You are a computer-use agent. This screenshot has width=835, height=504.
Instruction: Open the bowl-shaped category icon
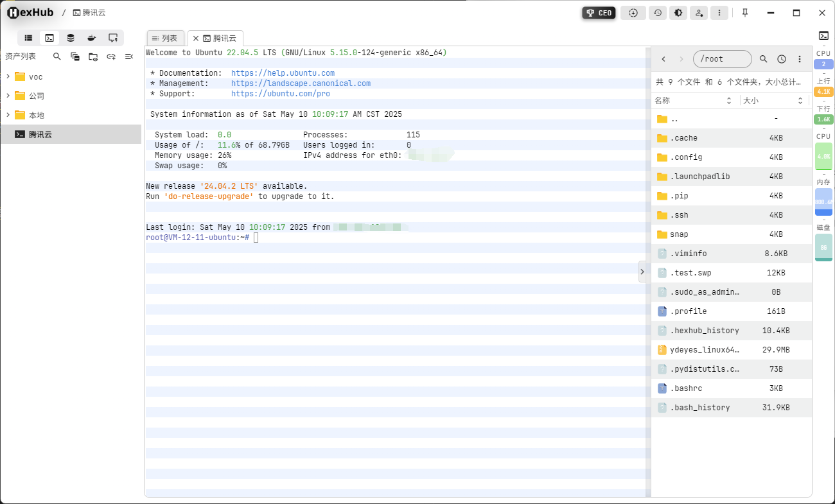tap(92, 38)
